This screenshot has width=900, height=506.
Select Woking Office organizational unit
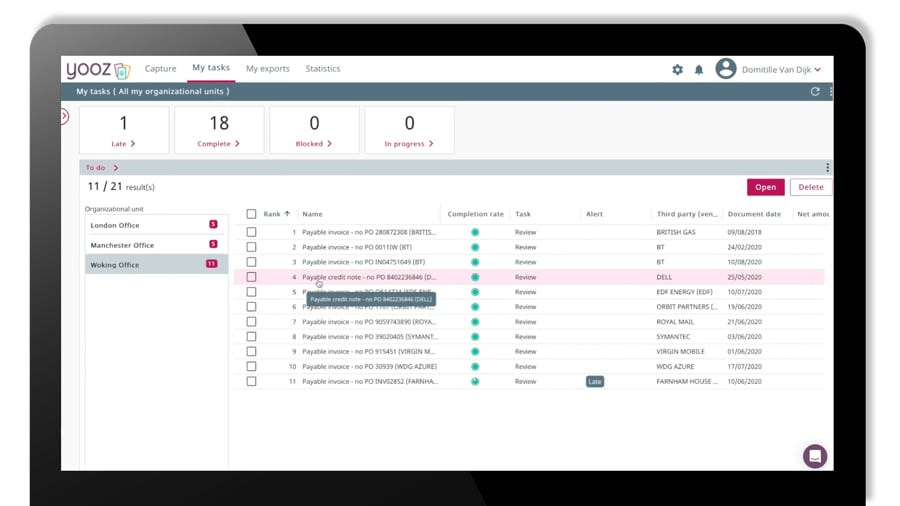[x=156, y=264]
